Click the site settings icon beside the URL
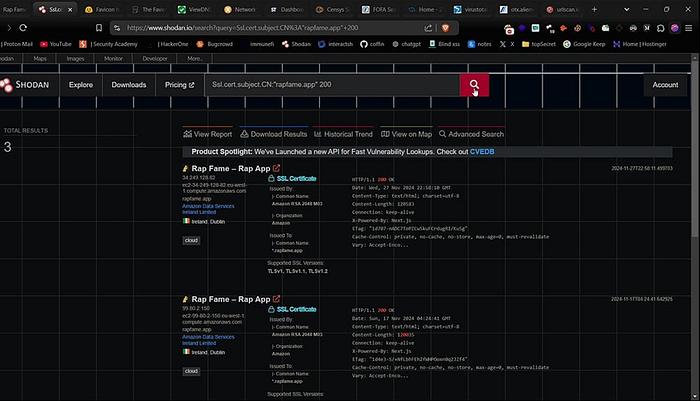Viewport: 700px width, 401px height. 117,28
